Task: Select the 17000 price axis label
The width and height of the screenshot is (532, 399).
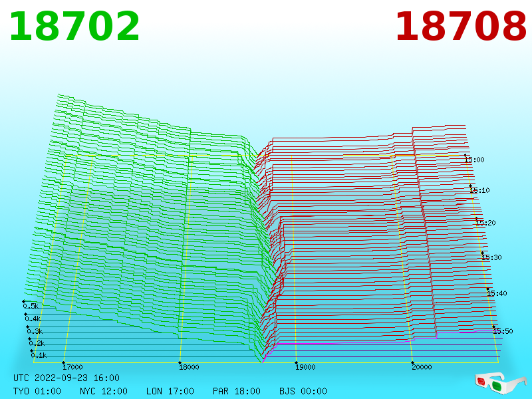Action: coord(72,367)
